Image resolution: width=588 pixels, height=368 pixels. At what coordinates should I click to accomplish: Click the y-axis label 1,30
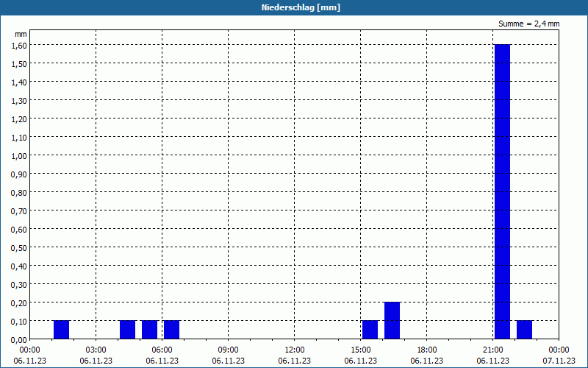tap(19, 100)
